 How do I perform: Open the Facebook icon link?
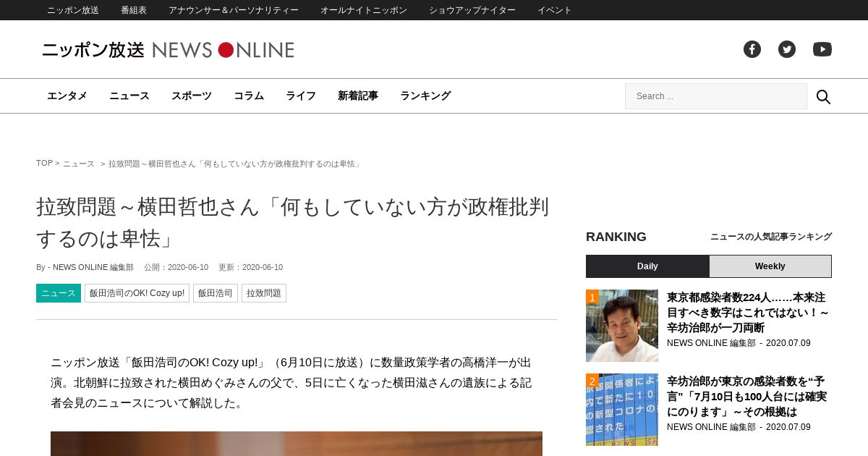(x=752, y=49)
